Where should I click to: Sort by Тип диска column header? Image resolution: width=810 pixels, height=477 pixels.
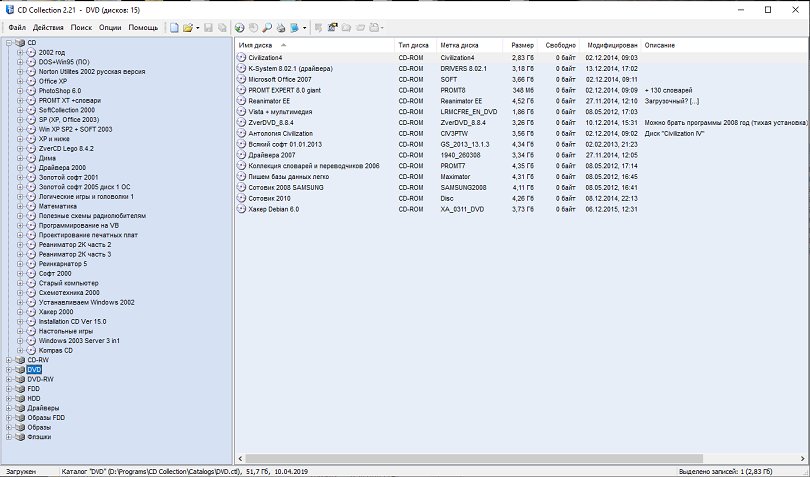pos(415,45)
